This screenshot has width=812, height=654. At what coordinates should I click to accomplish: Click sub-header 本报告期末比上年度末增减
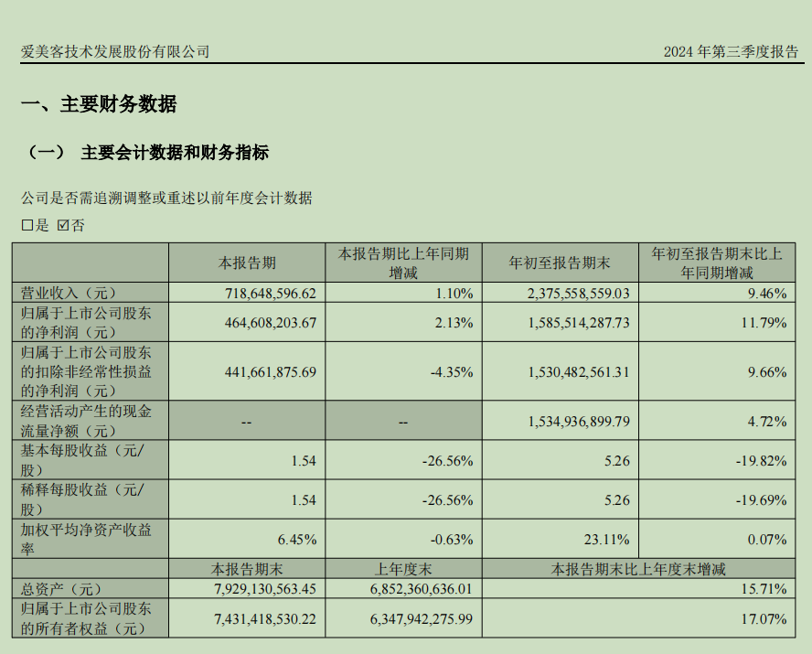[638, 569]
